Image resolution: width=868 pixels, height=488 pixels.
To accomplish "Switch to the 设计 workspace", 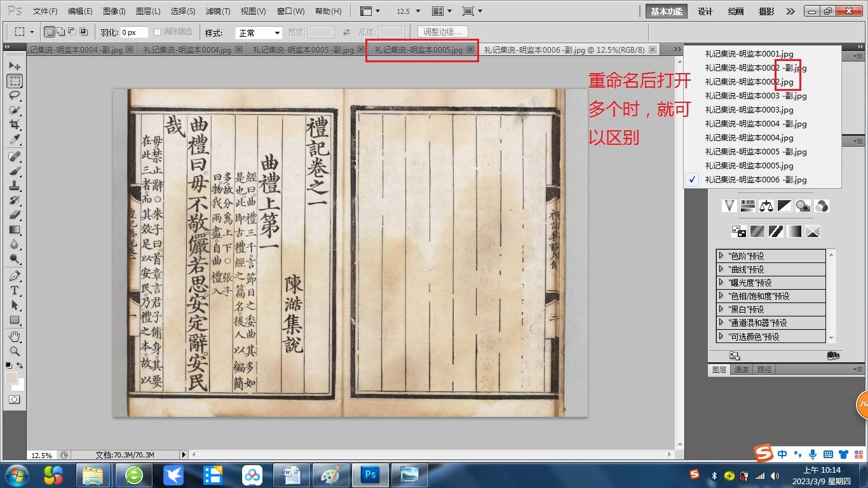I will click(705, 11).
